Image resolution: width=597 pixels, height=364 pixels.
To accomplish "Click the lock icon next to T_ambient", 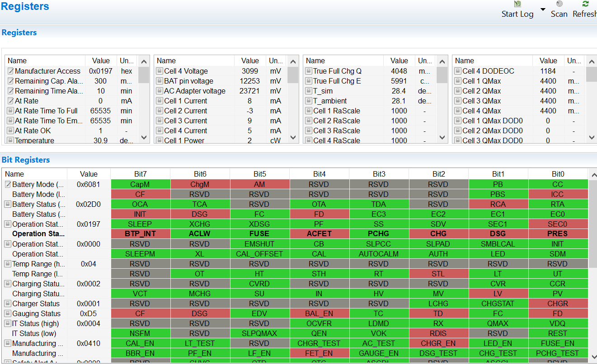I will (x=309, y=101).
